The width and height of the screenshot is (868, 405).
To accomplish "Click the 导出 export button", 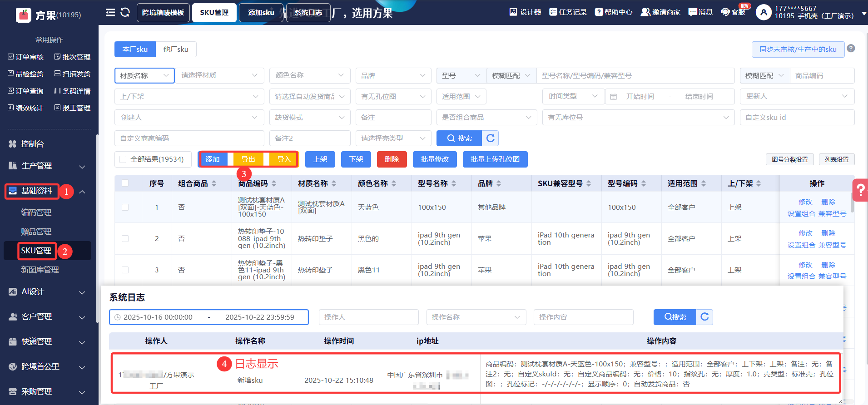I will click(248, 159).
